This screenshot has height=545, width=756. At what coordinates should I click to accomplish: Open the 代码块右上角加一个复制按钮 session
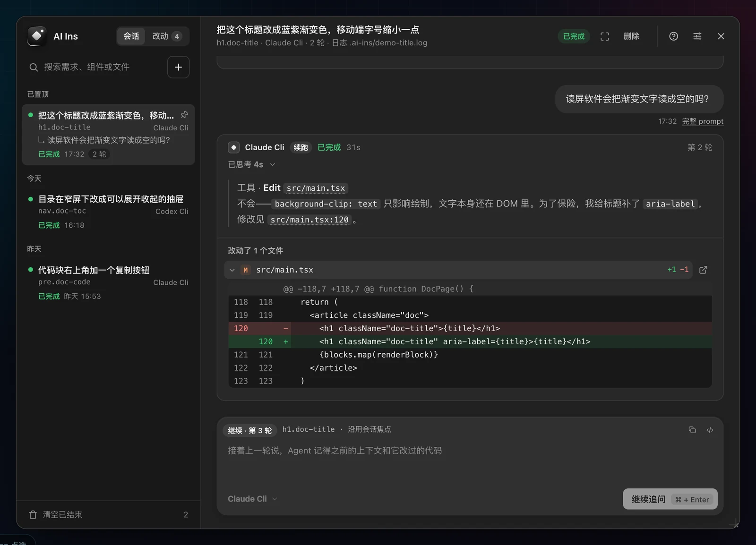(108, 282)
